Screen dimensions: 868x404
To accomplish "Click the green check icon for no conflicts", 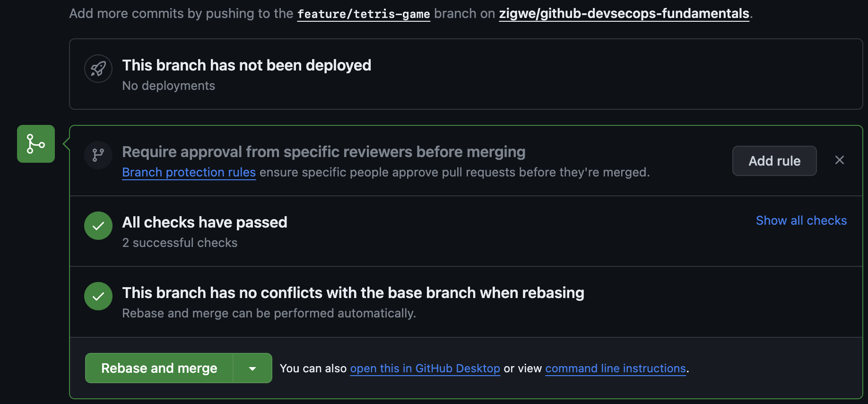I will tap(98, 296).
